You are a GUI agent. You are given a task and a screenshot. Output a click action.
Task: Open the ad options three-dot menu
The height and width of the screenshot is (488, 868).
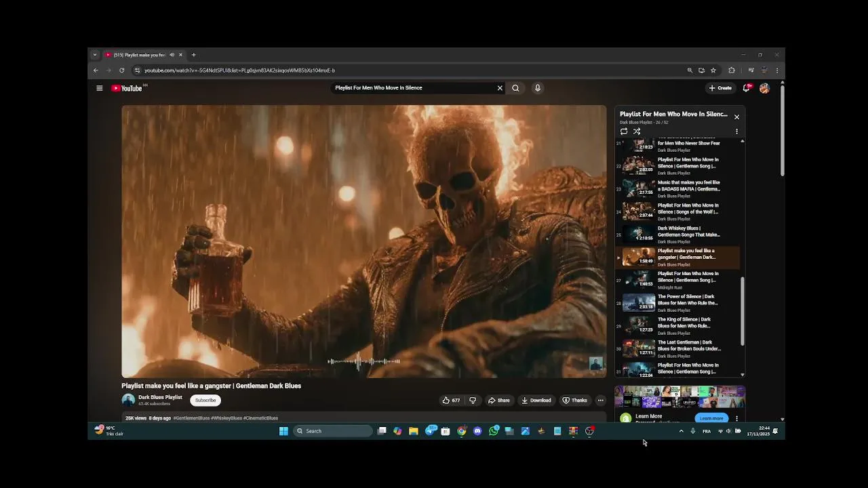tap(736, 418)
